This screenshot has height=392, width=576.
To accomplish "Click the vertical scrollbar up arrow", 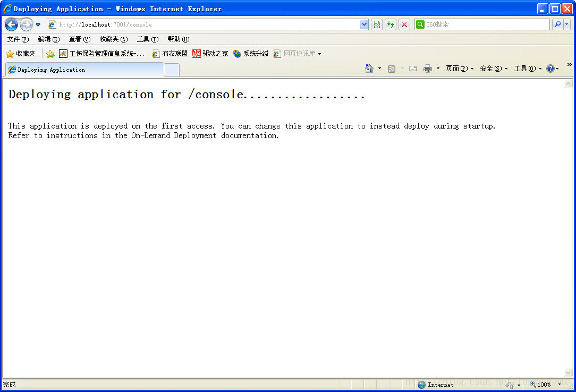I will [x=568, y=84].
